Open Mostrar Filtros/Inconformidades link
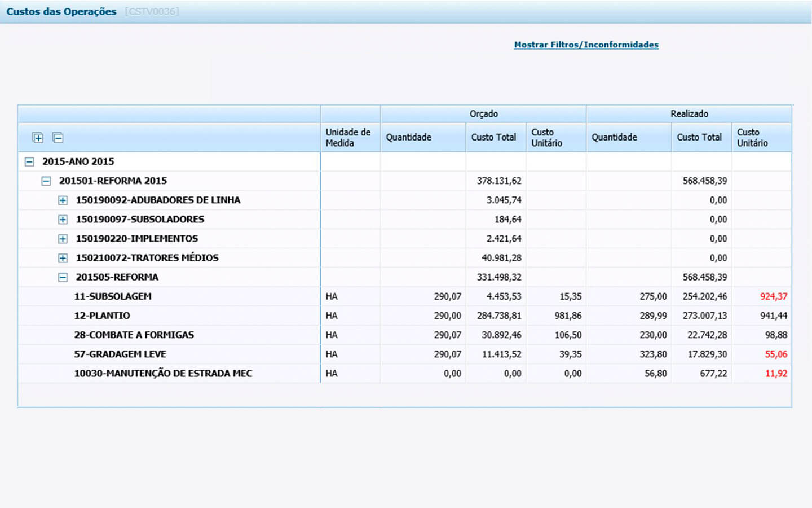The height and width of the screenshot is (508, 812). (x=586, y=45)
